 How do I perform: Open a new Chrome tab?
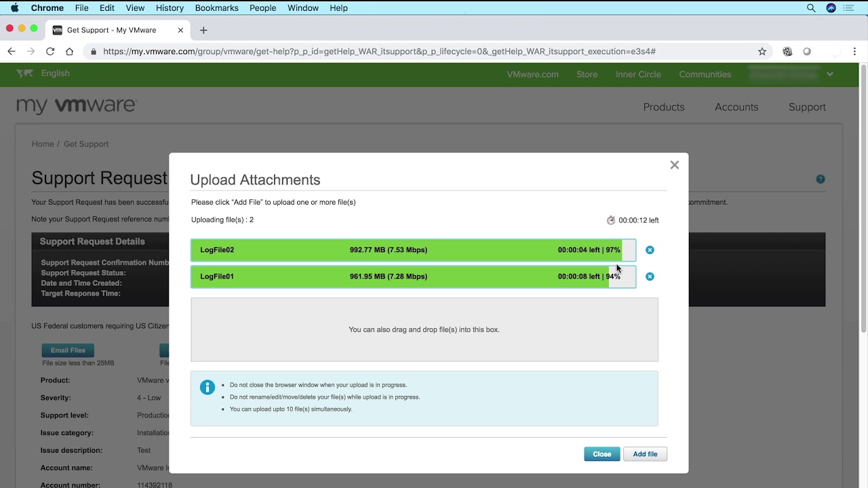203,30
